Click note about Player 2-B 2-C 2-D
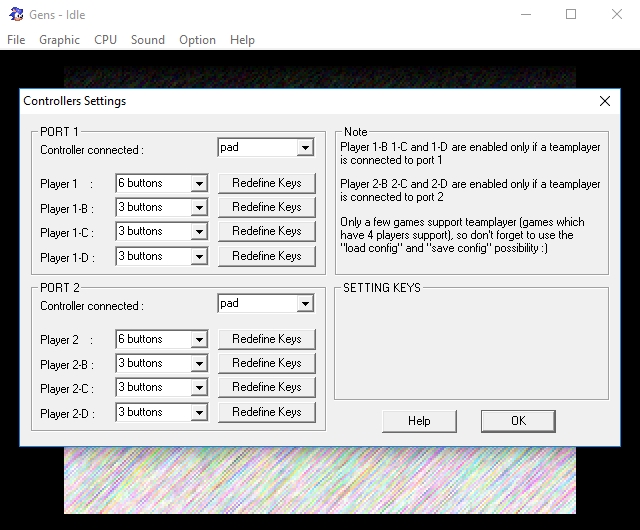 pos(470,190)
